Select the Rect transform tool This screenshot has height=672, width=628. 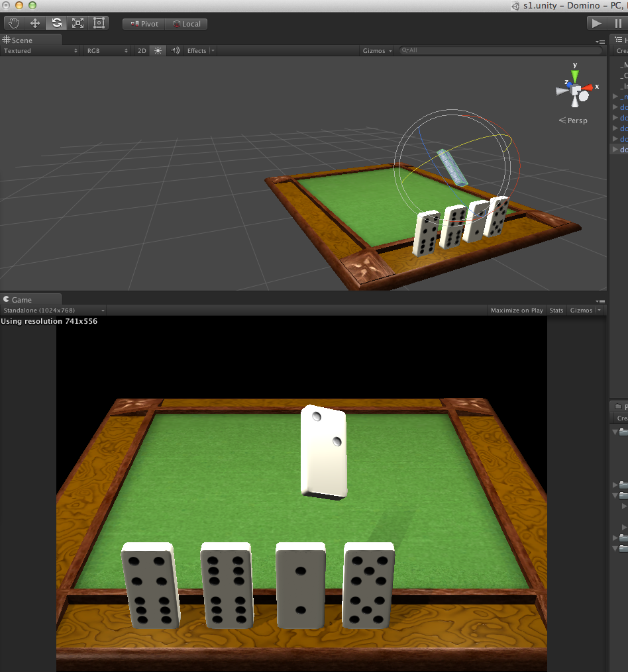[99, 23]
